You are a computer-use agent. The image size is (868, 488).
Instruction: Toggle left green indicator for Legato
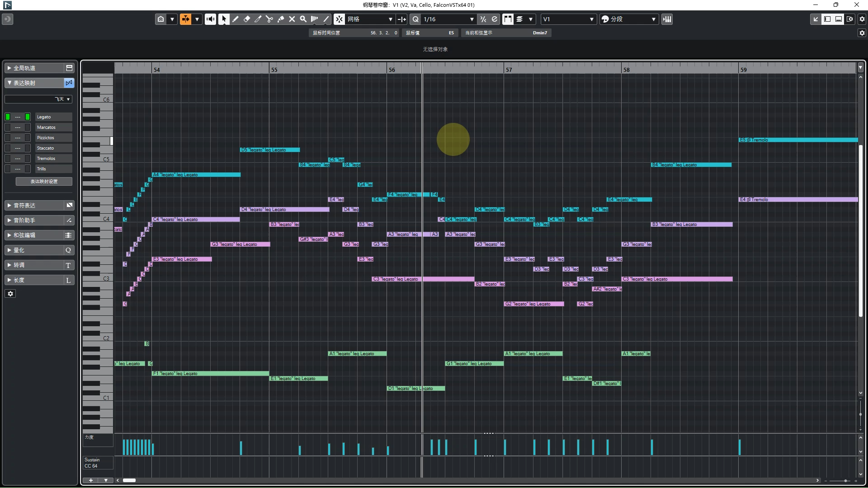click(8, 117)
